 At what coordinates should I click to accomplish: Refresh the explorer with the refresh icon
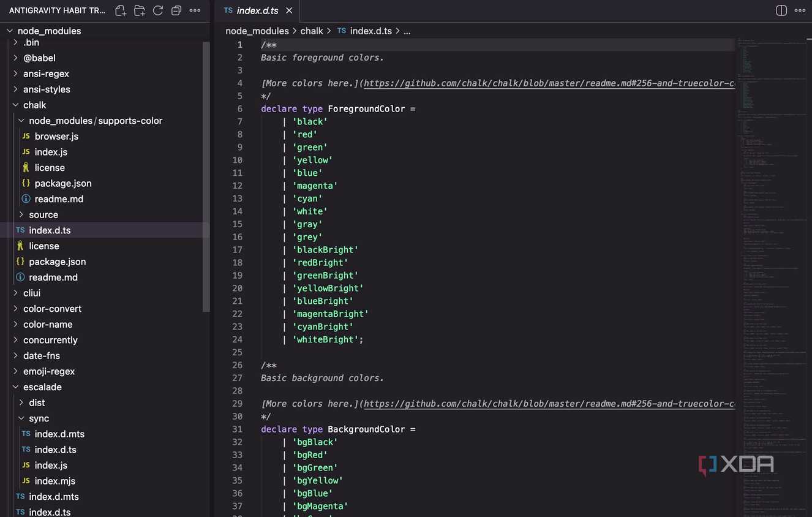[x=158, y=10]
